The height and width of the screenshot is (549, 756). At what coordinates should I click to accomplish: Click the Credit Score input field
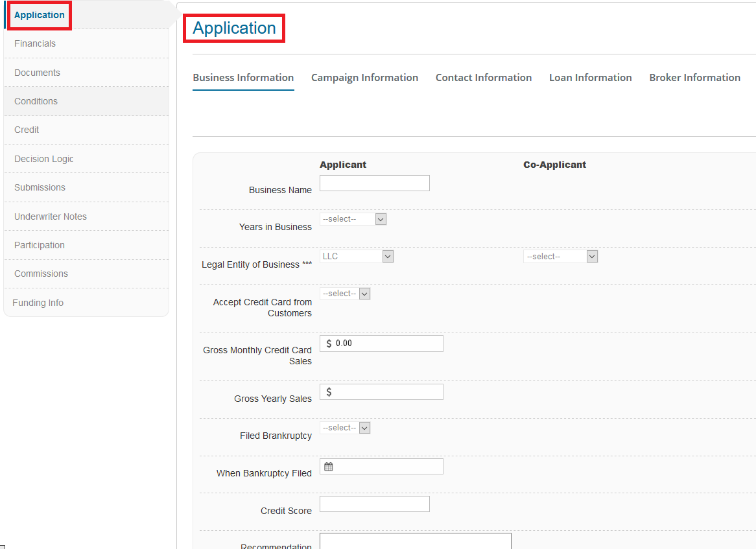pyautogui.click(x=375, y=504)
